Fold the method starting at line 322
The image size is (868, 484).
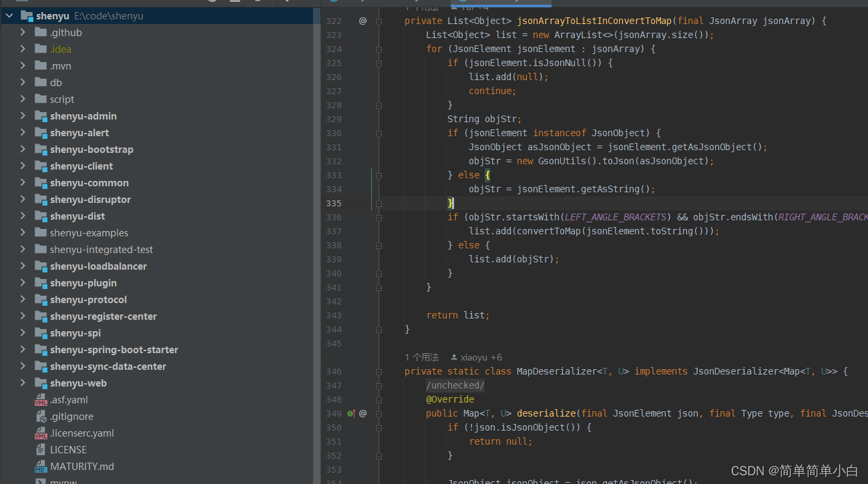point(379,21)
